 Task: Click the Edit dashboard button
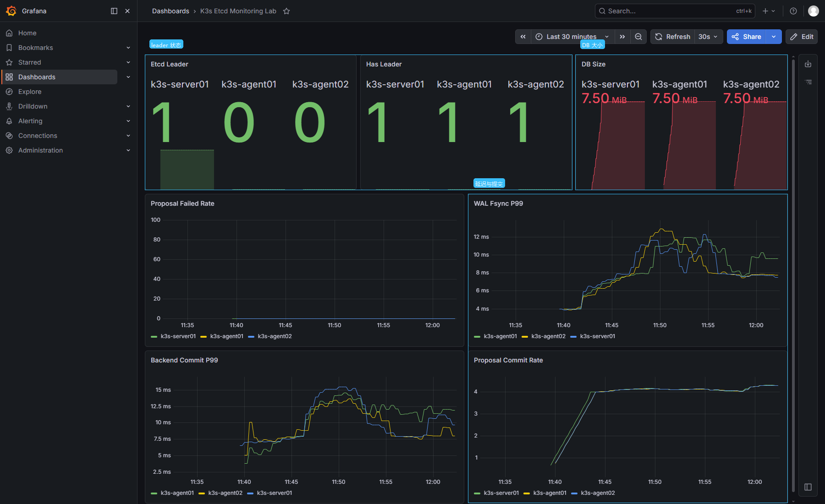[802, 37]
